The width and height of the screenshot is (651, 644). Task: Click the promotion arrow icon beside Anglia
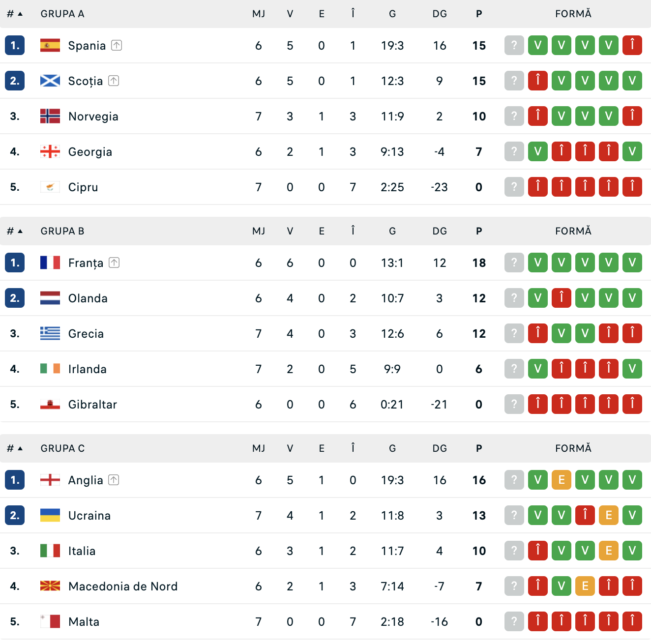[x=114, y=480]
